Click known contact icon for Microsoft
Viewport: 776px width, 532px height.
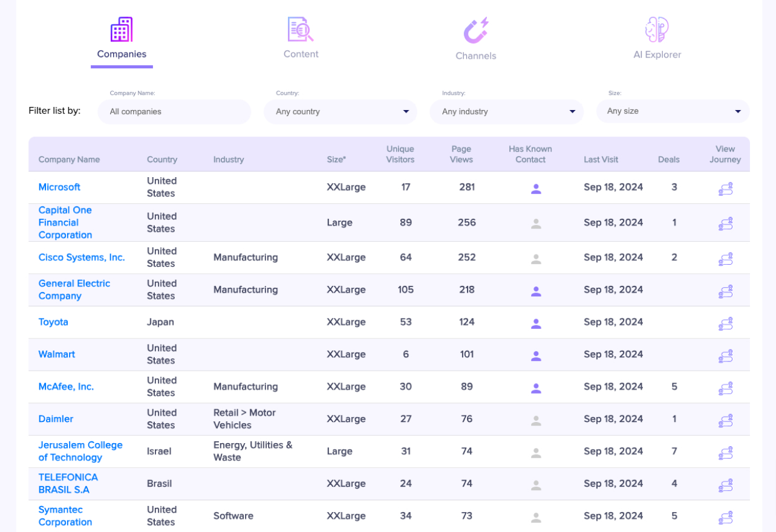[536, 189]
